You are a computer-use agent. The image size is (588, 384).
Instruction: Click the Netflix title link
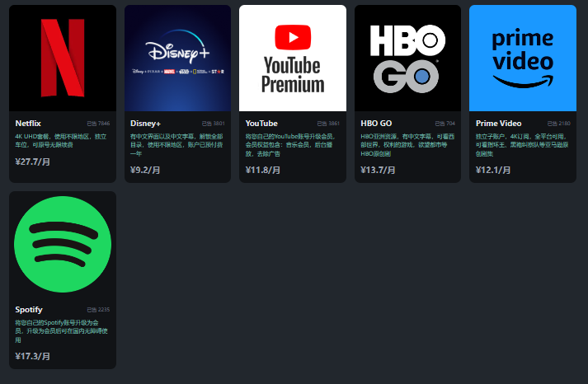(x=28, y=124)
